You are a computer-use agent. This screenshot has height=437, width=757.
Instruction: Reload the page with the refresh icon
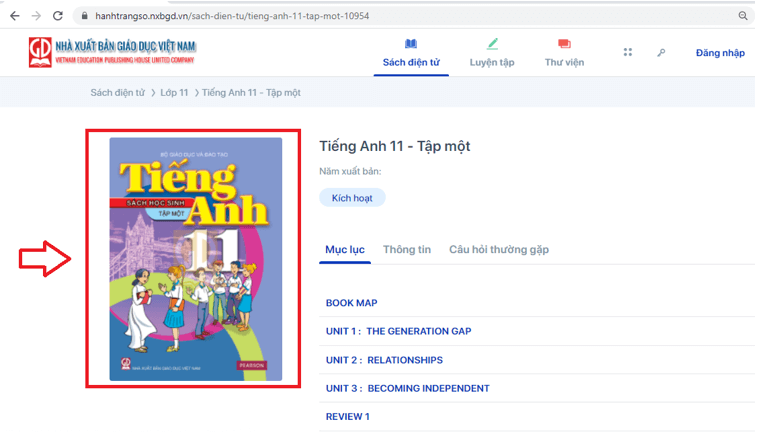(x=58, y=16)
